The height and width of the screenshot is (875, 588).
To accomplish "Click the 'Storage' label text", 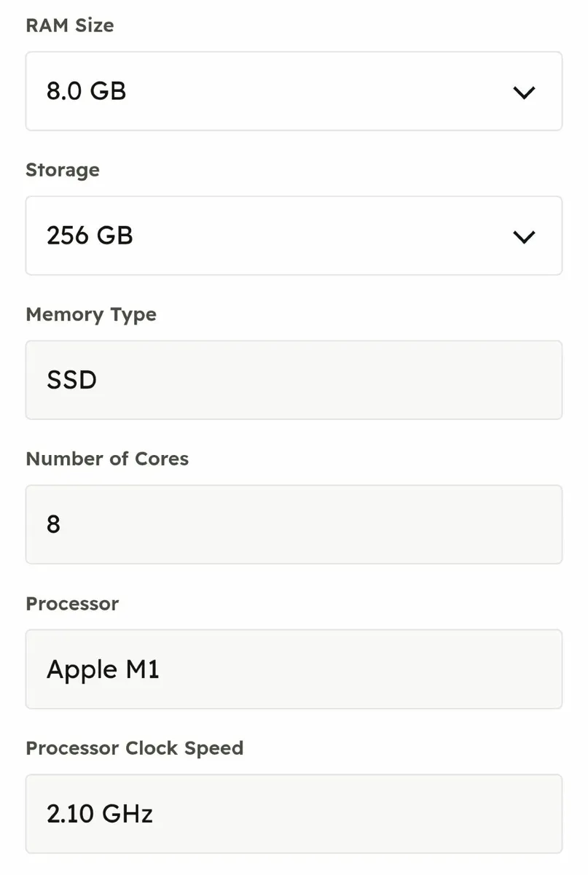I will (63, 170).
